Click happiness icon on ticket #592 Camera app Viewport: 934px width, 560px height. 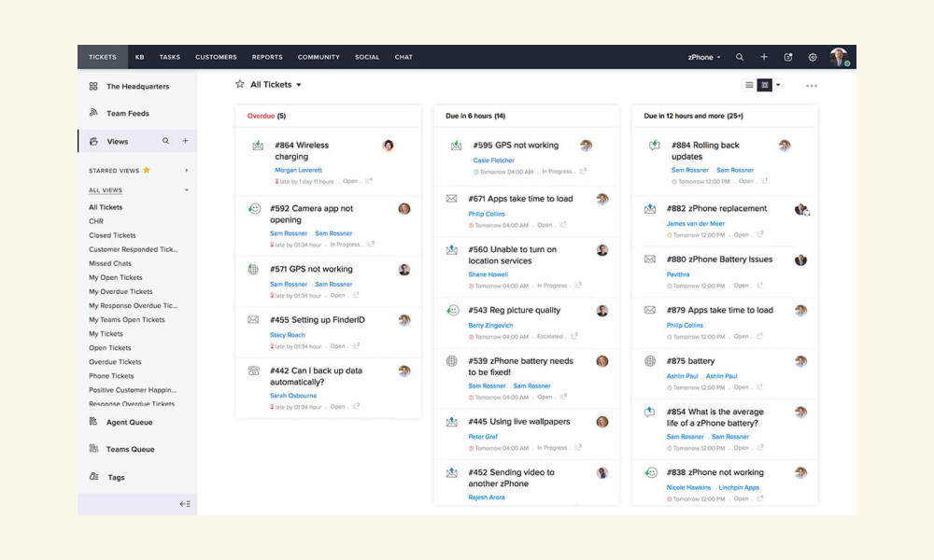[x=254, y=209]
